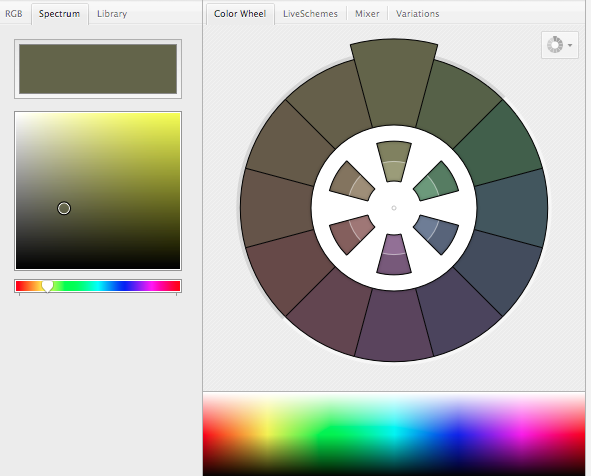Click the small center point of the wheel
This screenshot has height=476, width=591.
(394, 208)
